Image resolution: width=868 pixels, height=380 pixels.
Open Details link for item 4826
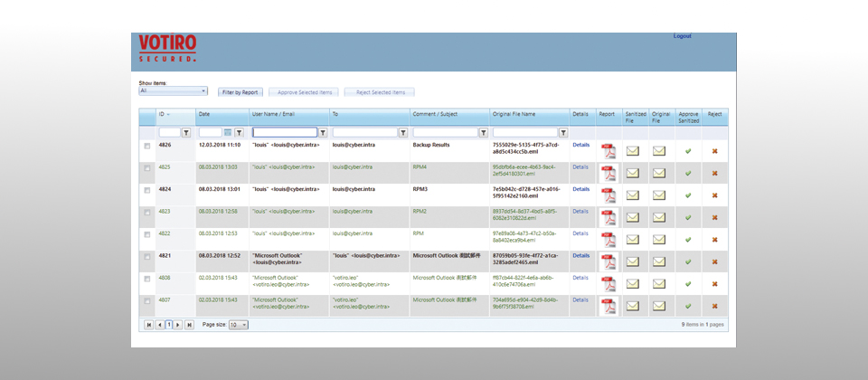click(x=580, y=145)
